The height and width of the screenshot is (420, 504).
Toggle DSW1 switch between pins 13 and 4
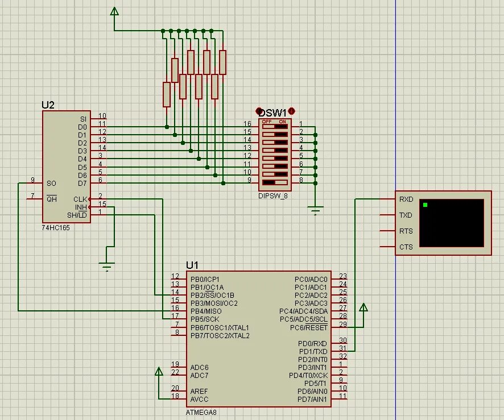(275, 150)
